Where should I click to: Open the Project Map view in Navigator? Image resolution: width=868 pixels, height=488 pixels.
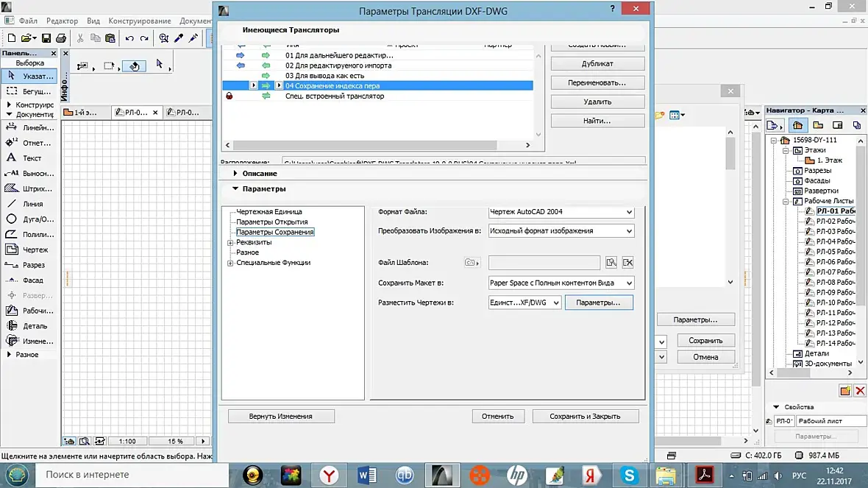tap(797, 126)
